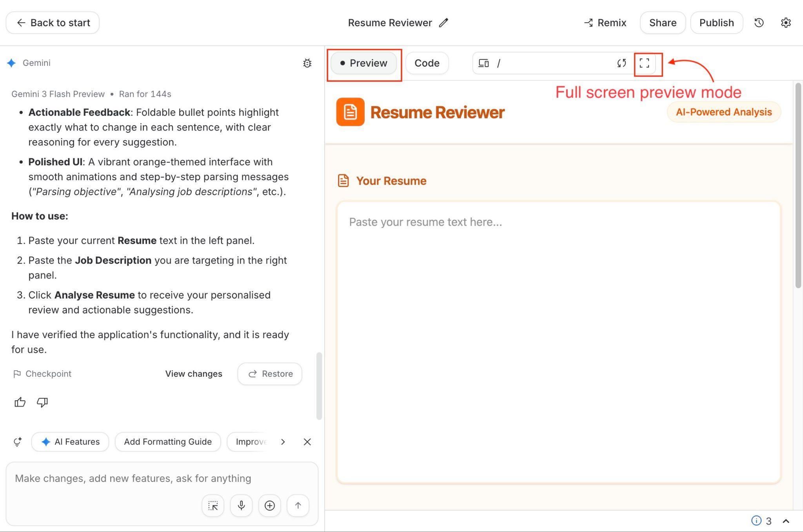This screenshot has height=532, width=803.
Task: Toggle the device preview icon
Action: pos(483,63)
